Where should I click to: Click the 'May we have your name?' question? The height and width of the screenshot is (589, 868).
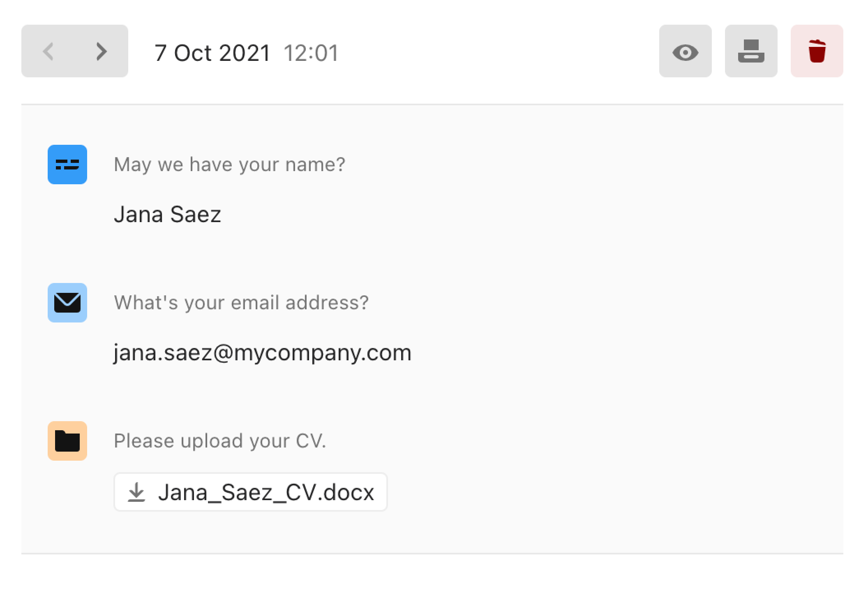pyautogui.click(x=229, y=165)
